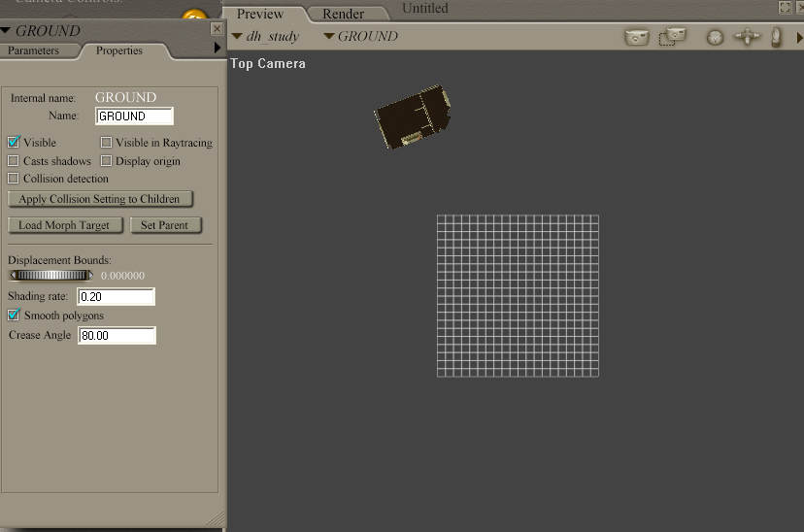The height and width of the screenshot is (532, 804).
Task: Toggle full-screen on the document window
Action: pos(785,7)
